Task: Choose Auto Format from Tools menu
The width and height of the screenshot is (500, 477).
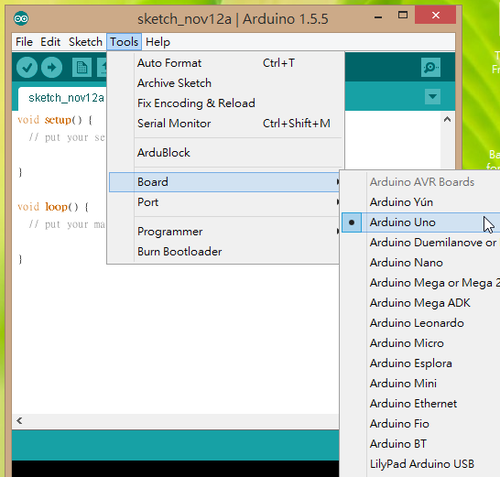Action: [225, 63]
